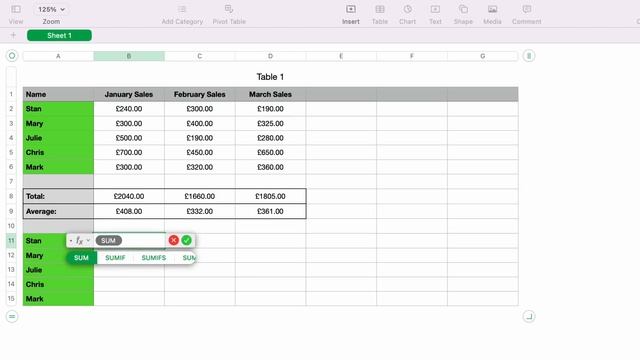Cancel the formula with red X button
This screenshot has width=640, height=360.
pyautogui.click(x=173, y=240)
